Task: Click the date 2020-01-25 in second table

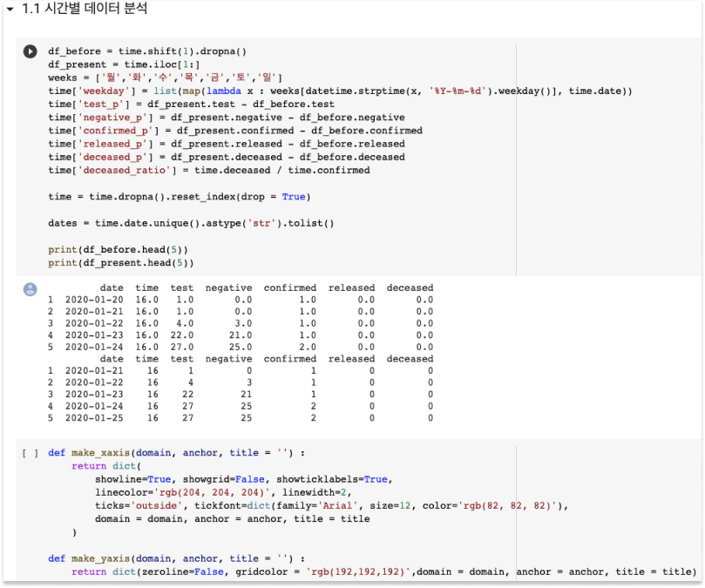Action: [x=94, y=418]
